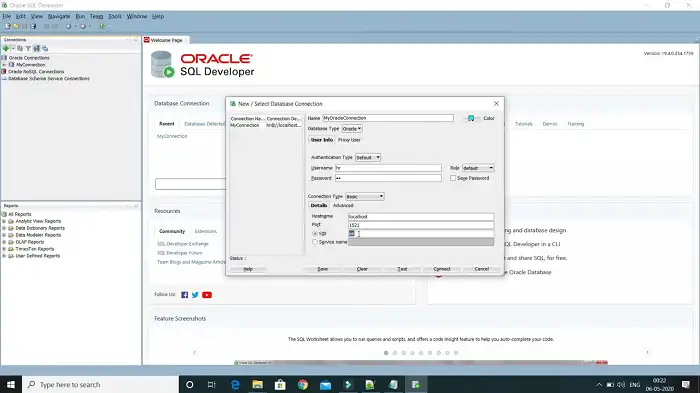Click the connection Name input field
The image size is (700, 393).
388,118
